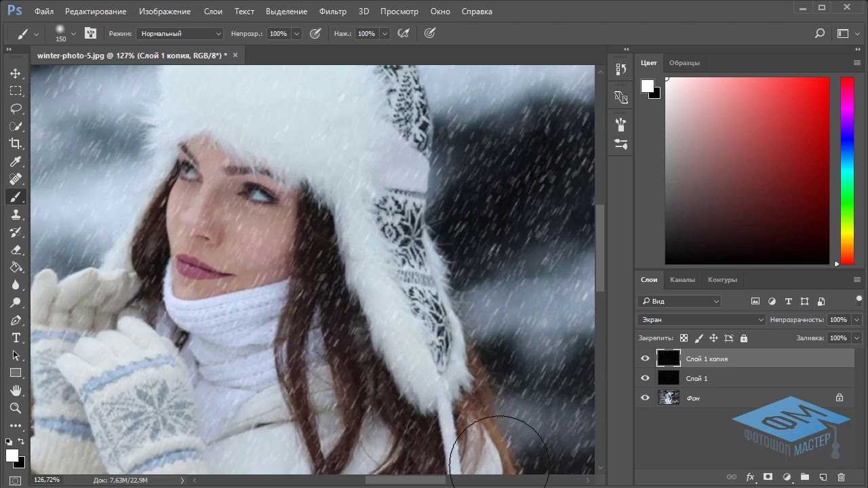Open the layer blend mode dropdown "Экран"
The width and height of the screenshot is (868, 488).
tap(701, 319)
